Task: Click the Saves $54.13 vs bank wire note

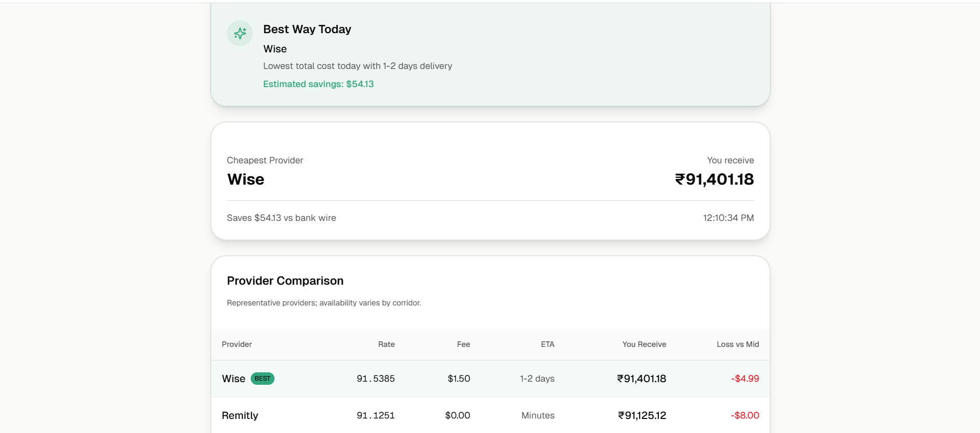Action: click(x=281, y=218)
